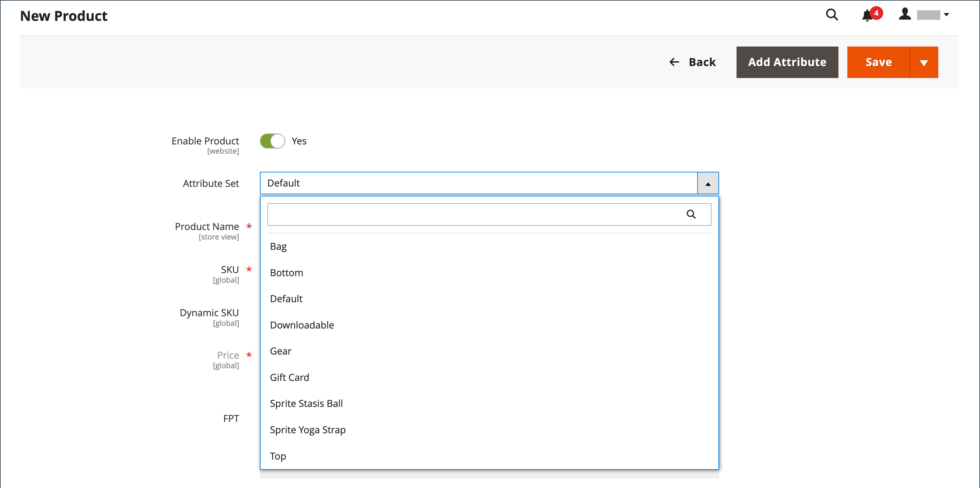Open the notifications bell icon
980x488 pixels.
(866, 16)
